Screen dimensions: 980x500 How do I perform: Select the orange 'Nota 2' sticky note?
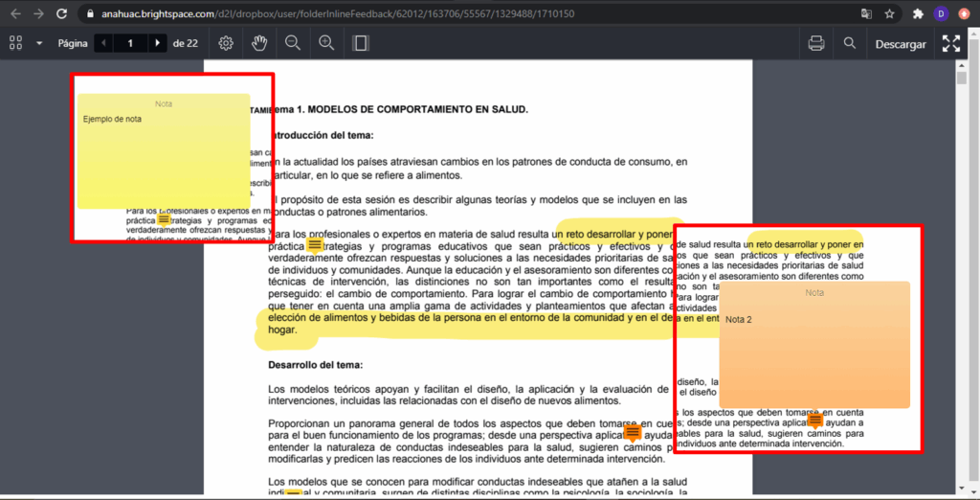pyautogui.click(x=814, y=345)
